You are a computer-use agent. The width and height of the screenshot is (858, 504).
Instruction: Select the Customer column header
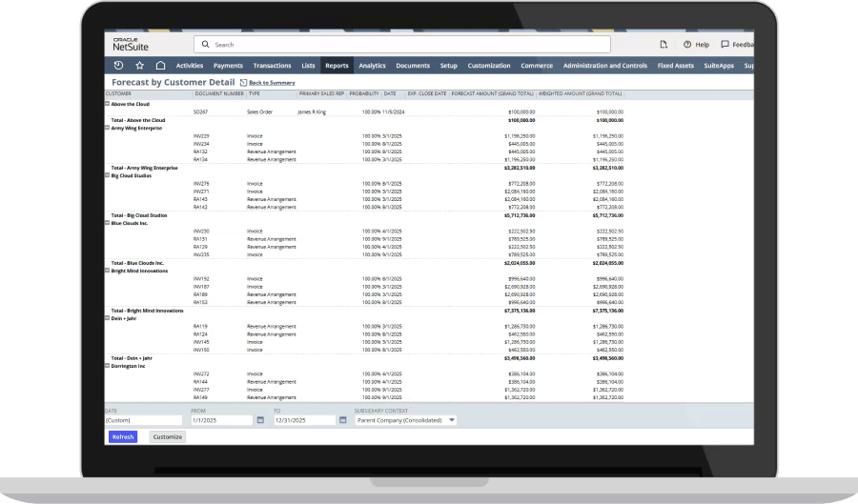118,94
